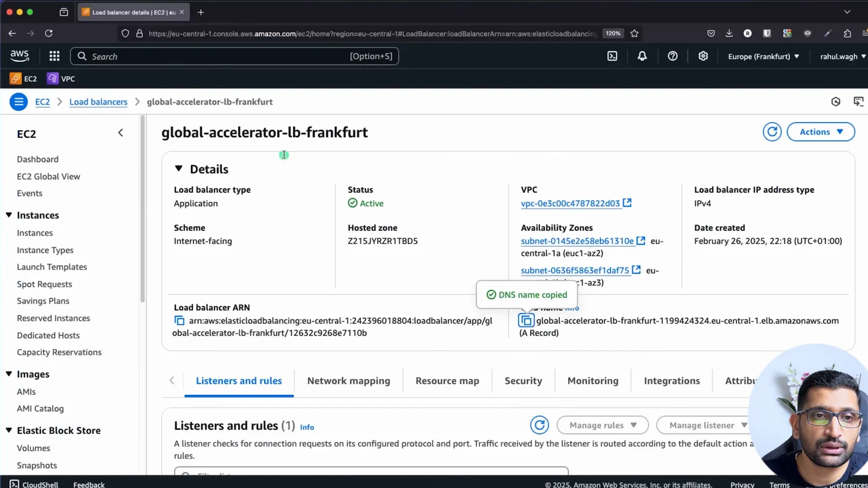The width and height of the screenshot is (868, 488).
Task: Open the AWS services grid menu
Action: (x=54, y=56)
